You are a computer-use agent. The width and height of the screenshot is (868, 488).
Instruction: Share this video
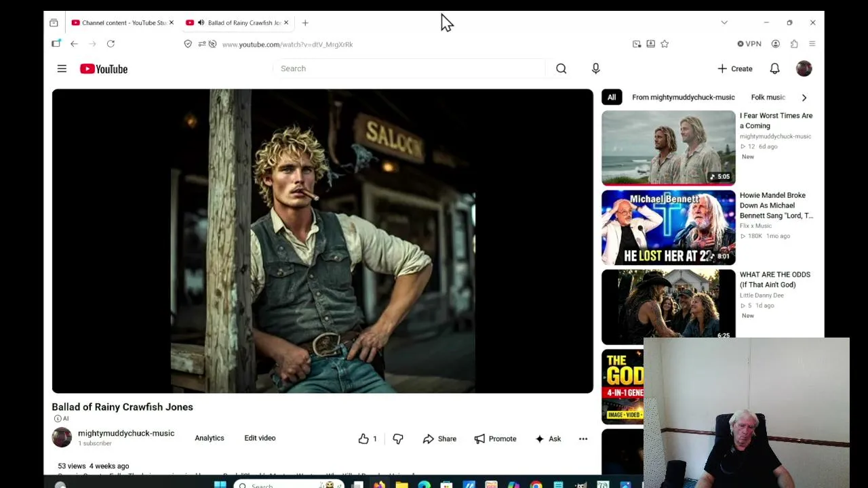coord(439,439)
